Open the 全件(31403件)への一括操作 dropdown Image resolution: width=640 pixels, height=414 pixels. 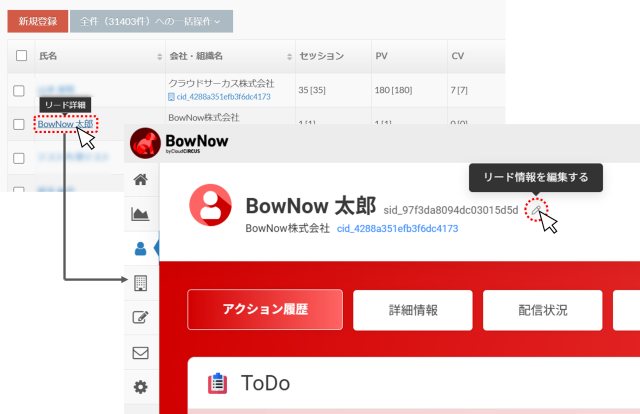point(151,21)
